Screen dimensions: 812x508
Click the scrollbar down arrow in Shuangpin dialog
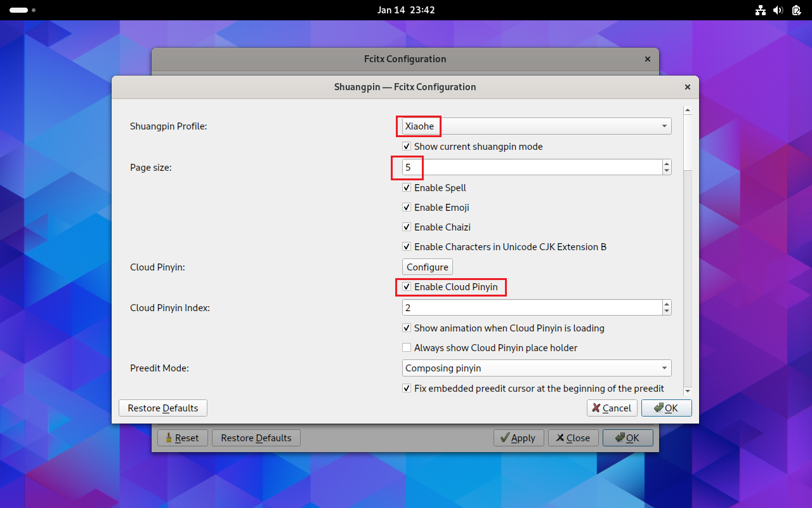tap(688, 391)
